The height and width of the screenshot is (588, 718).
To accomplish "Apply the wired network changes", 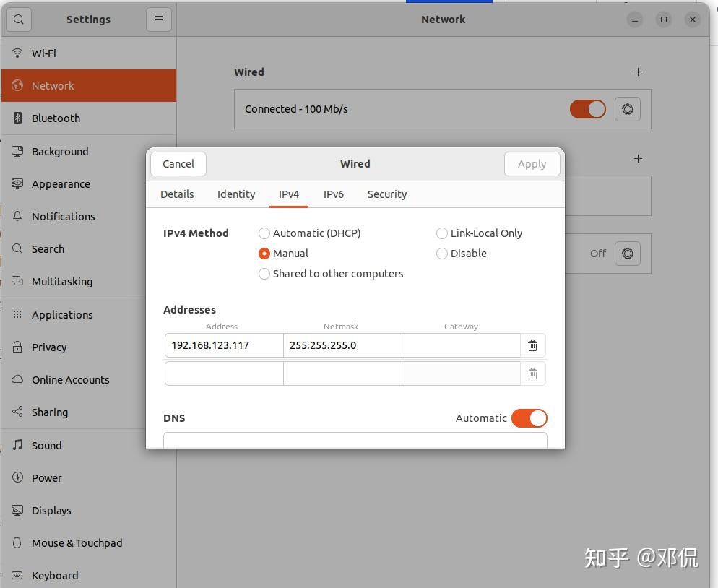I will click(x=532, y=164).
